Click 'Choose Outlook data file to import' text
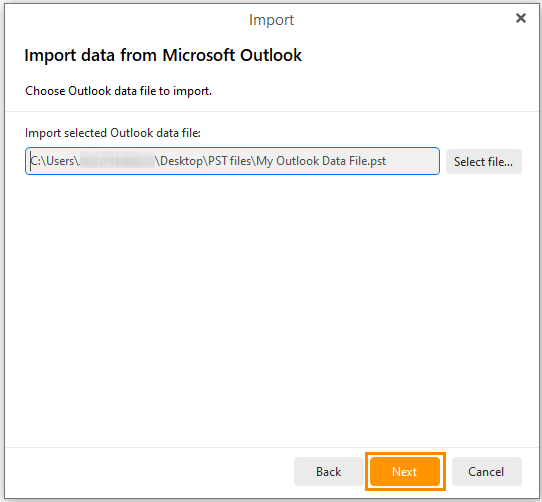Image resolution: width=542 pixels, height=502 pixels. [x=119, y=91]
